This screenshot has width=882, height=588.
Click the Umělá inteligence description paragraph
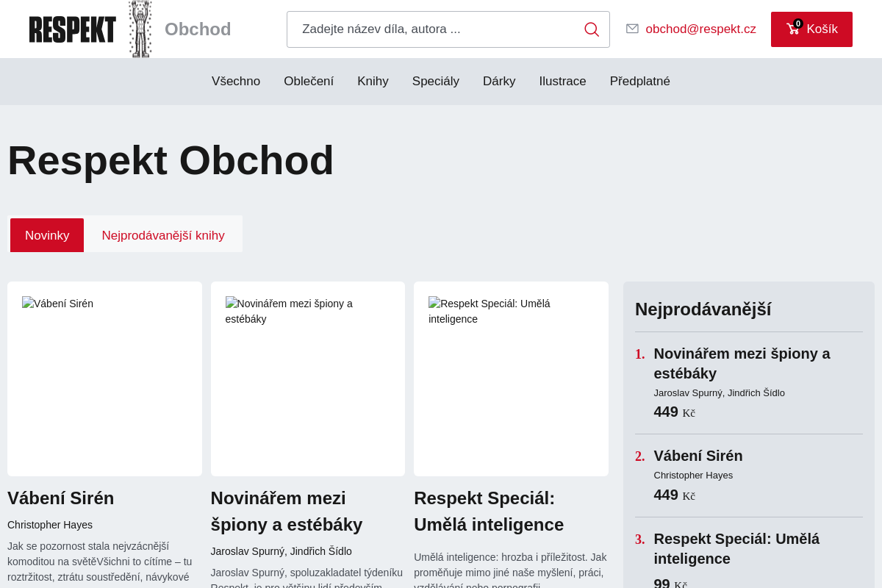tap(511, 570)
